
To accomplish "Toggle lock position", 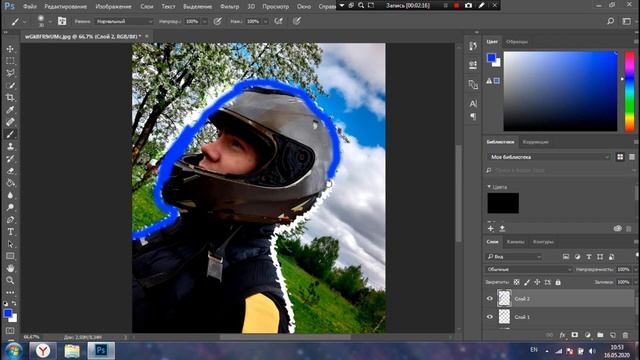I will (x=537, y=282).
